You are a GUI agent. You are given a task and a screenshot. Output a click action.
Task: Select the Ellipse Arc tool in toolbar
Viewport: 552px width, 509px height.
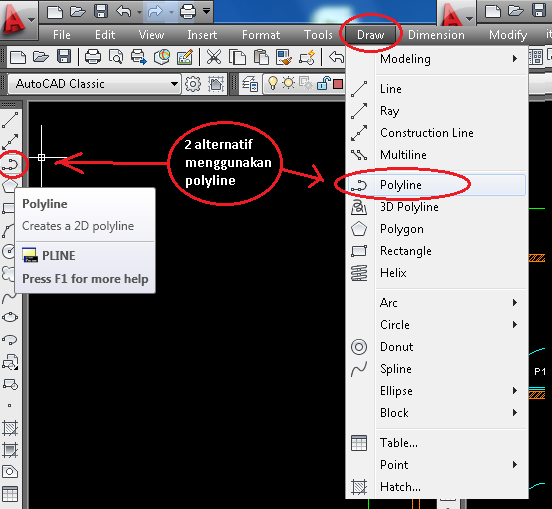tap(10, 340)
